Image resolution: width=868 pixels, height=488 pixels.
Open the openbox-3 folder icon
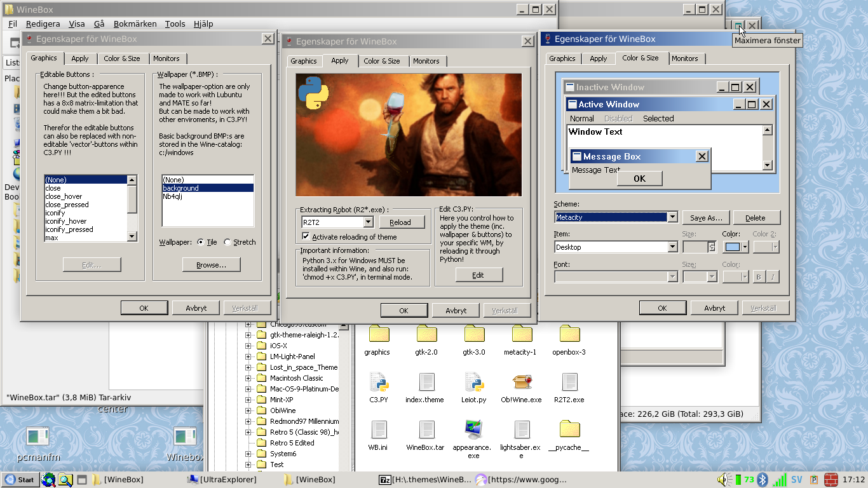569,334
